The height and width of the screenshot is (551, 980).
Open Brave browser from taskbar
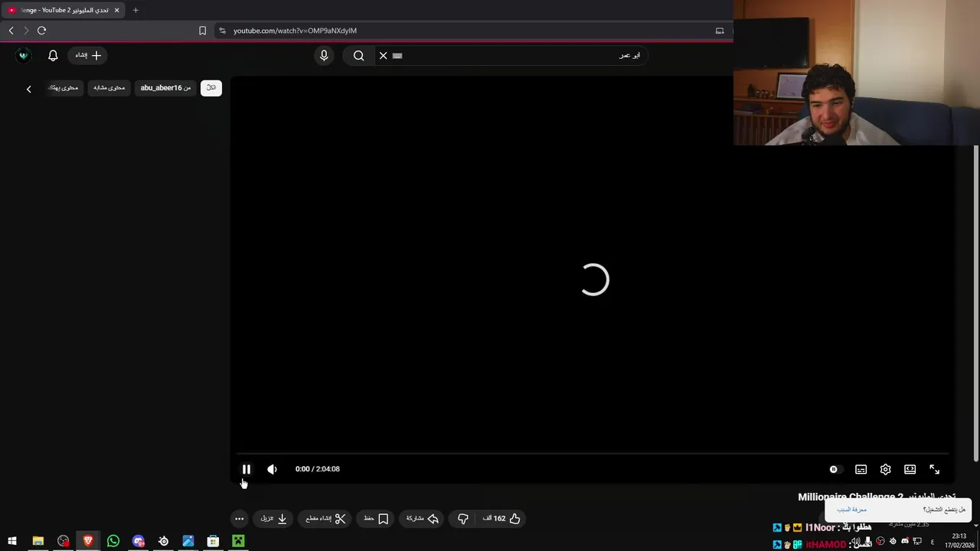click(x=88, y=541)
